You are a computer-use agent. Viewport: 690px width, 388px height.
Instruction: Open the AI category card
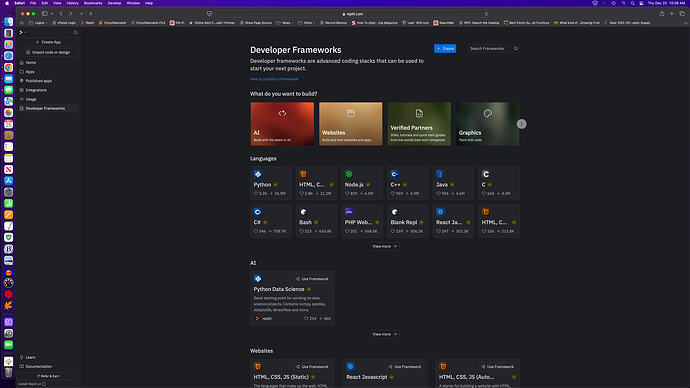[283, 124]
